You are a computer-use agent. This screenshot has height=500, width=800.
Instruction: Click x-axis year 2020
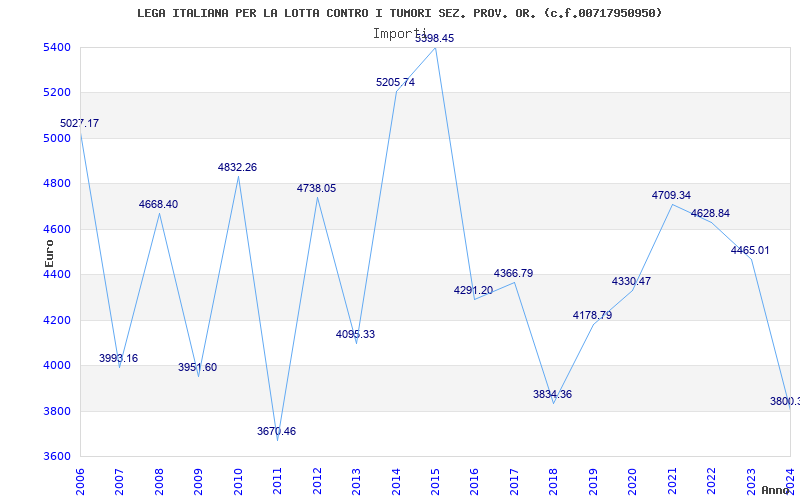[x=633, y=481]
